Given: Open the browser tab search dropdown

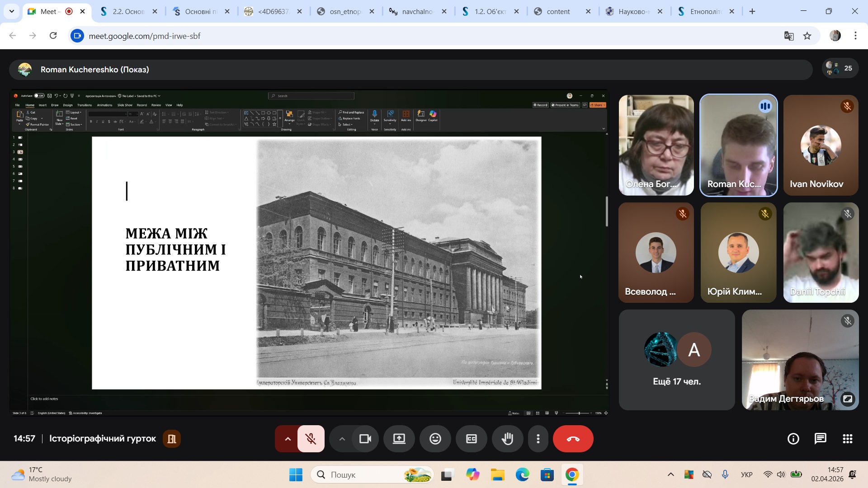Looking at the screenshot, I should 12,11.
